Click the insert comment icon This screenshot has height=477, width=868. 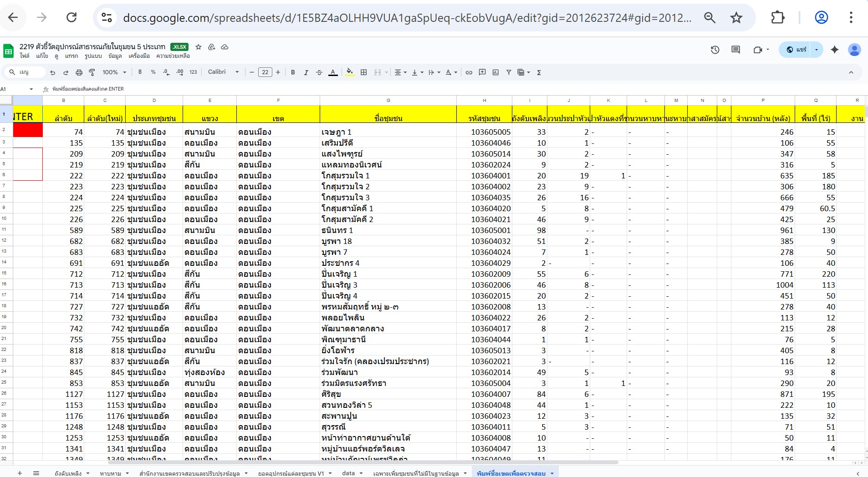pos(482,72)
